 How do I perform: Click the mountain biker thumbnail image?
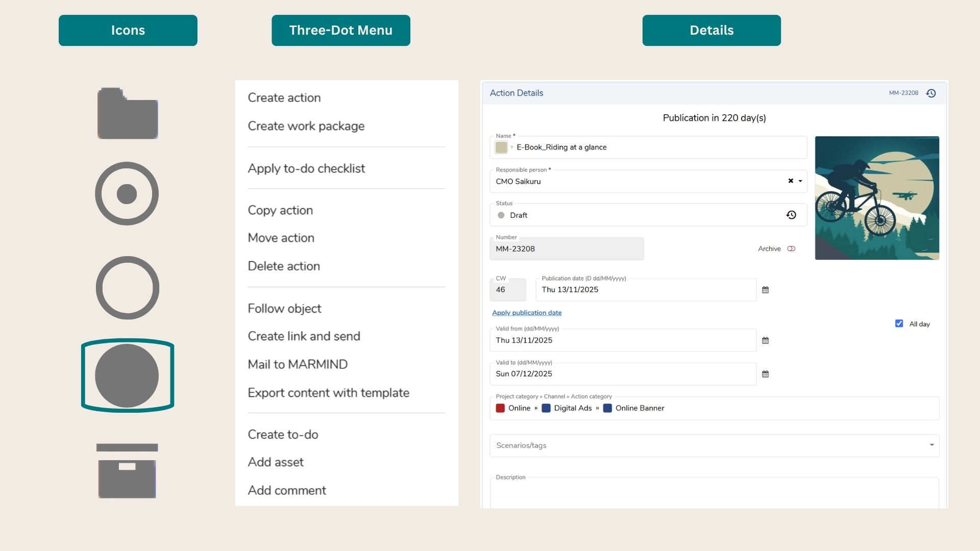pos(876,198)
